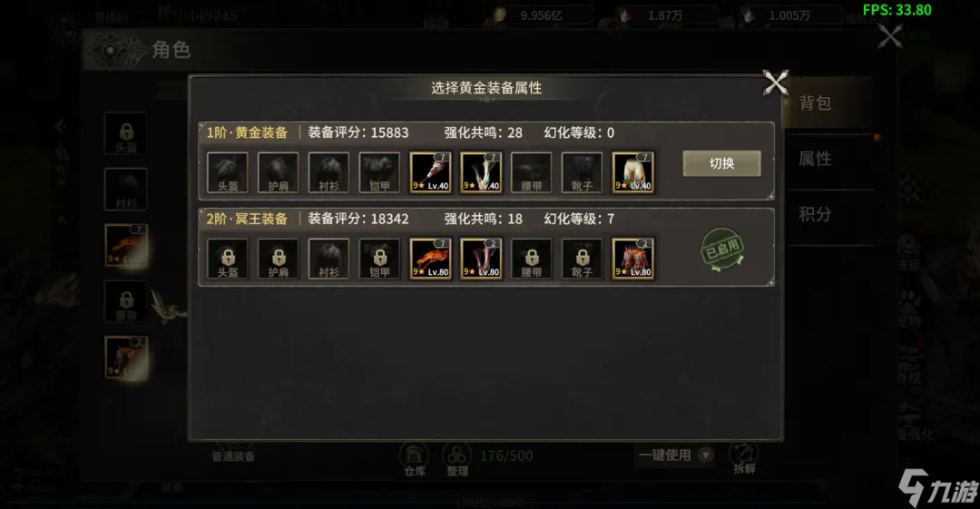Switch to the 属性 tab
This screenshot has height=509, width=980.
(x=815, y=160)
